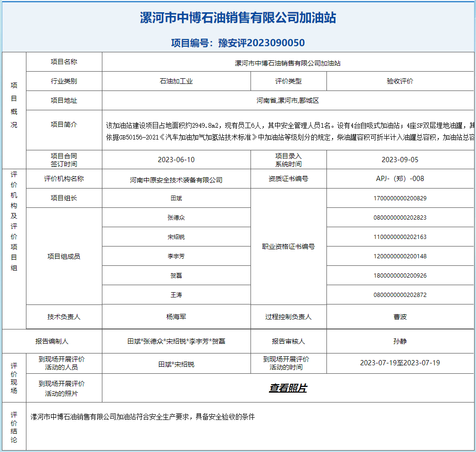Select the agency name 河南中原安全技术装备有限公司
This screenshot has height=452, width=476.
176,180
